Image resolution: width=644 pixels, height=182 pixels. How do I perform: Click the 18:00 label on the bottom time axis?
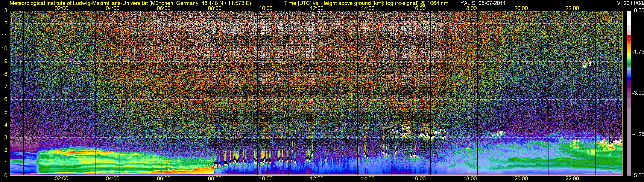click(x=470, y=179)
